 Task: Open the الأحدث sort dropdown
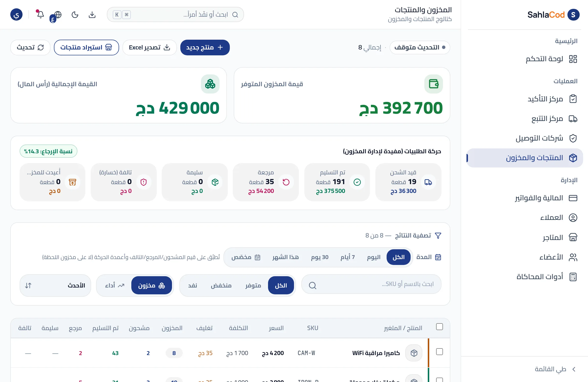tap(55, 286)
